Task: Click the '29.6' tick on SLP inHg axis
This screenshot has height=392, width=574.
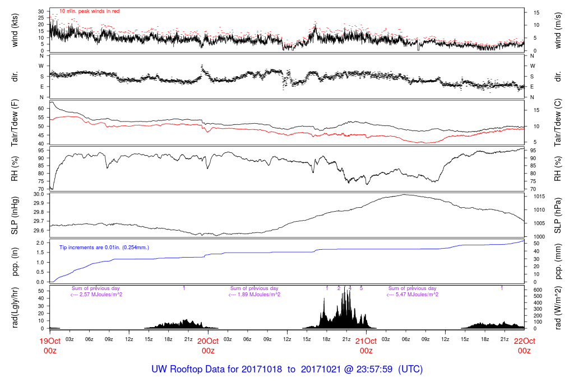Action: (x=39, y=230)
